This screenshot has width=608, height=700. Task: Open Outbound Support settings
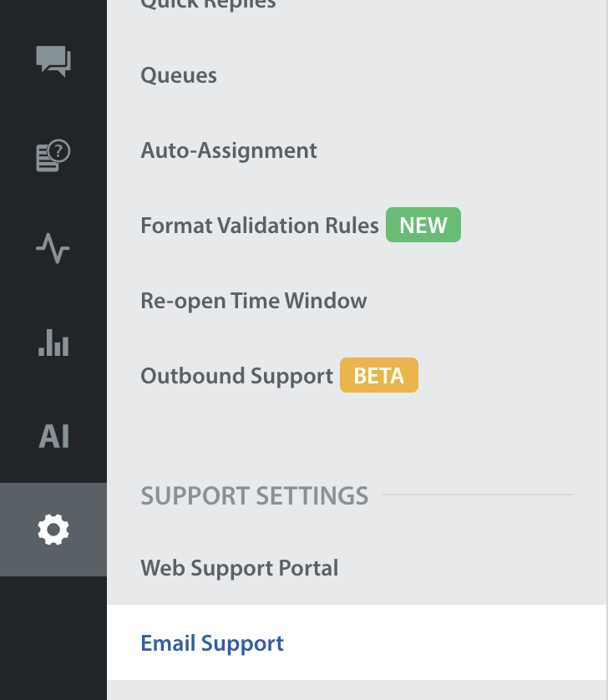click(236, 376)
